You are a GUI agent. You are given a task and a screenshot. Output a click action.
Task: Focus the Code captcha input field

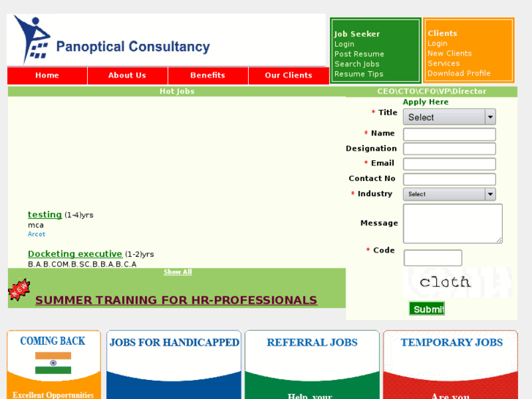click(x=432, y=258)
